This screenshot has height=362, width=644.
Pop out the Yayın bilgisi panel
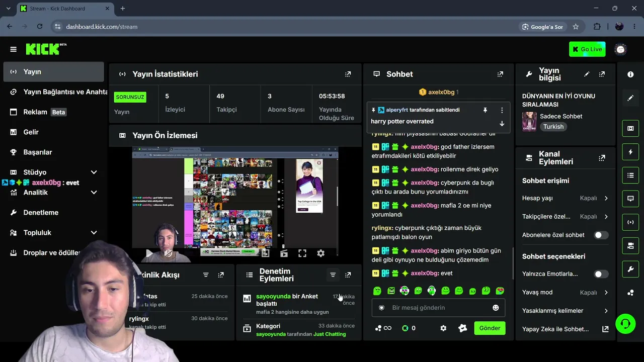click(602, 74)
